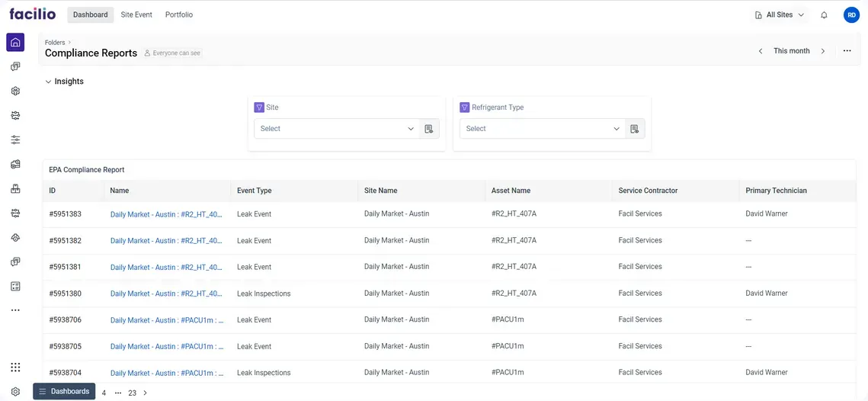Click the Site filter picker icon

pyautogui.click(x=429, y=129)
